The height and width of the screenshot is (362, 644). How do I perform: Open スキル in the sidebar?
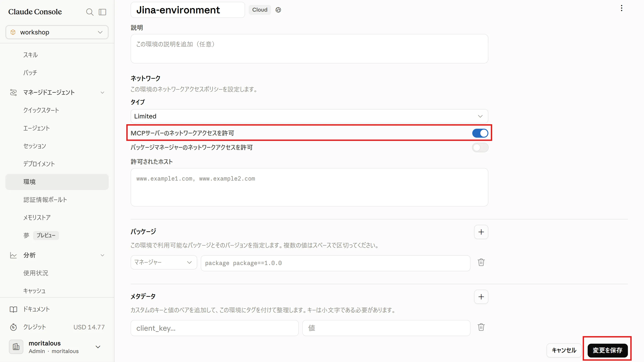[x=30, y=55]
